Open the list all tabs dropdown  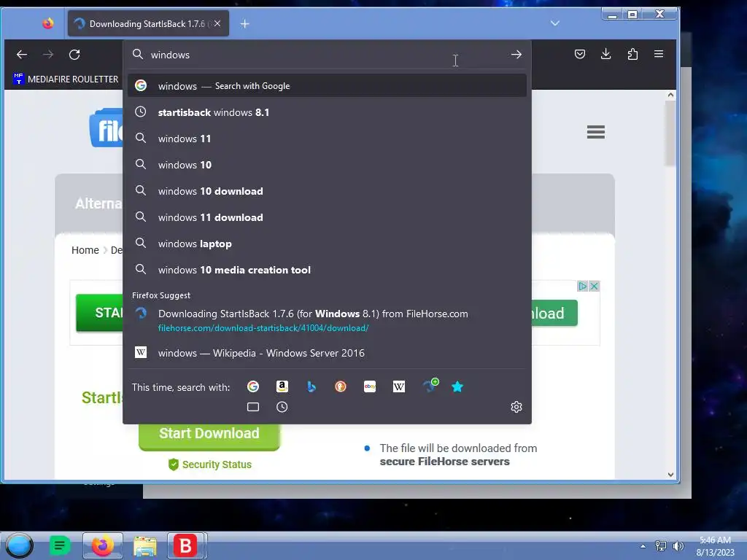555,23
